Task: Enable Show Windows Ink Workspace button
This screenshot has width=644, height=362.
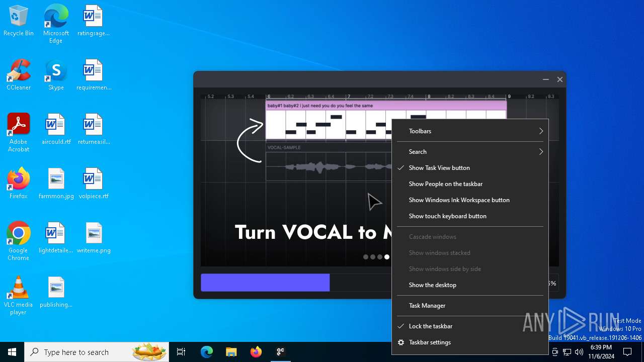Action: click(470, 200)
